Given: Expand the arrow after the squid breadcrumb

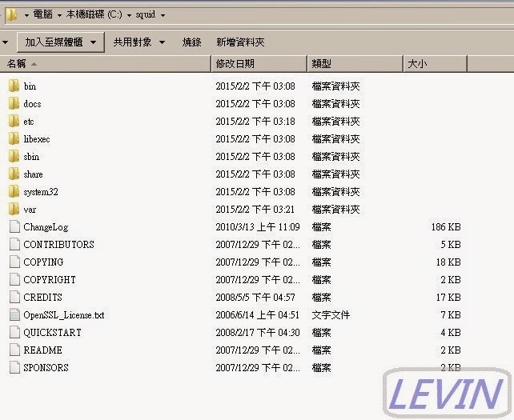Looking at the screenshot, I should pyautogui.click(x=163, y=15).
